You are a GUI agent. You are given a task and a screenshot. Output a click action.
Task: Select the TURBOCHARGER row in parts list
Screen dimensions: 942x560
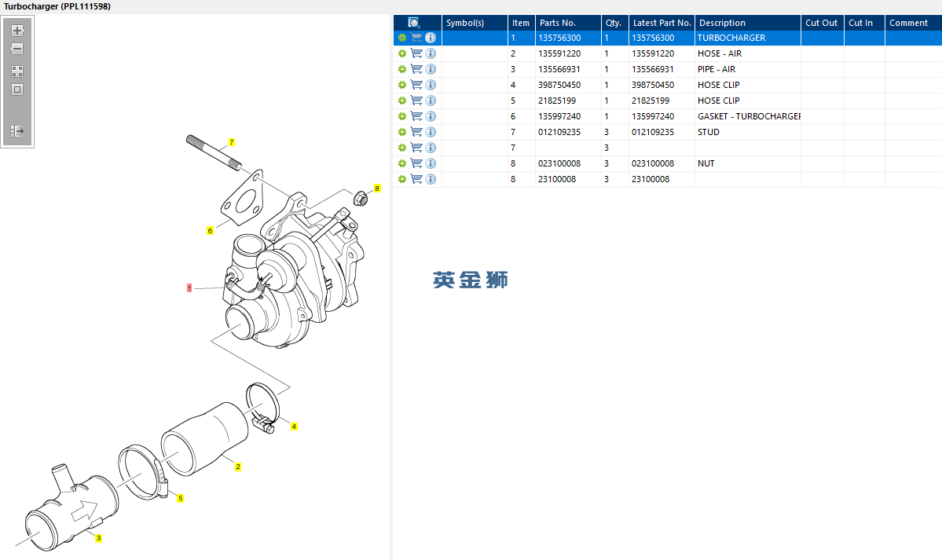tap(668, 38)
